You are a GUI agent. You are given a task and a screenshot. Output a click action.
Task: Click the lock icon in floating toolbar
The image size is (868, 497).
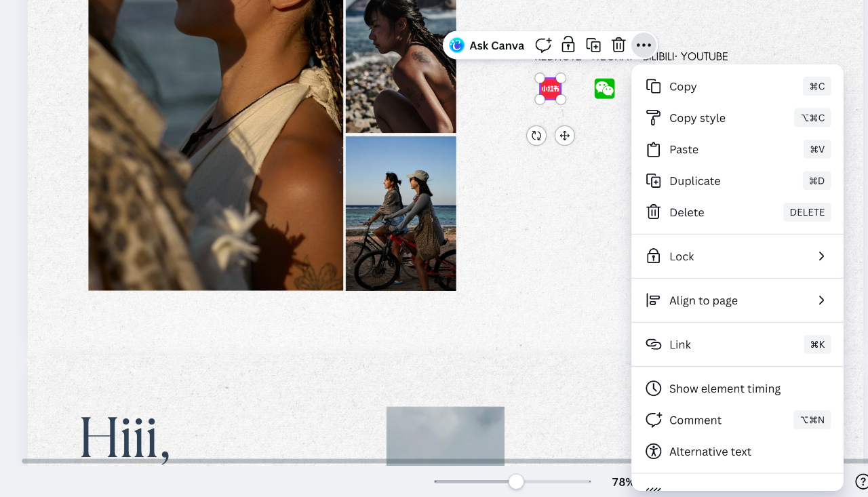(x=568, y=45)
